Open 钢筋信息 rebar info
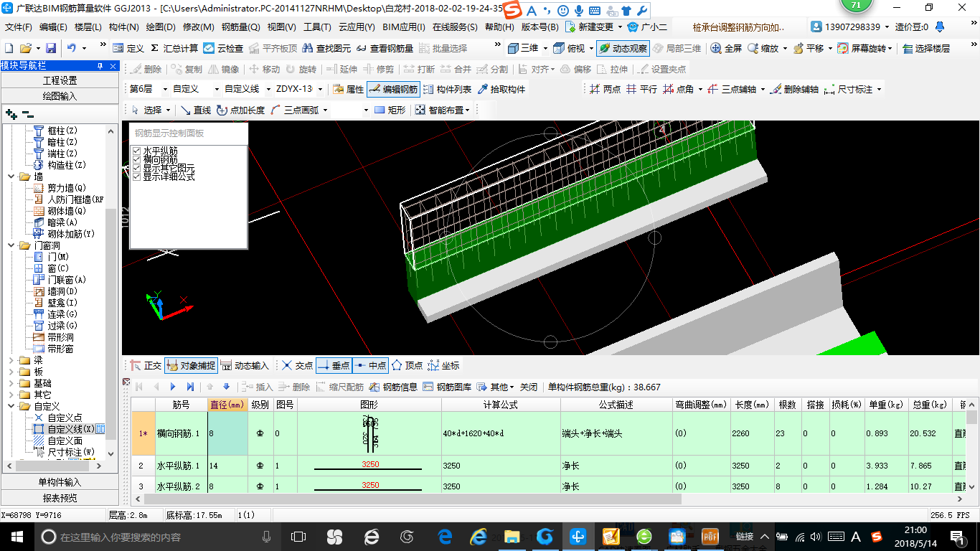This screenshot has width=980, height=551. coord(393,387)
